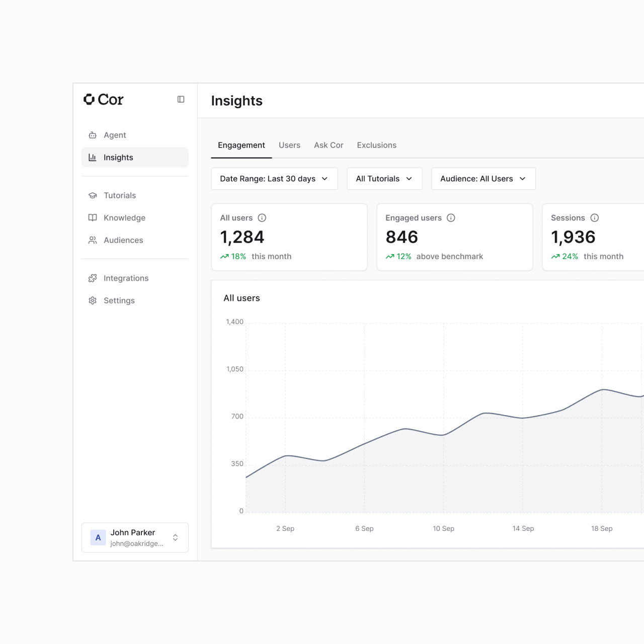Click the Tutorials graduation cap icon
This screenshot has height=644, width=644.
[93, 196]
